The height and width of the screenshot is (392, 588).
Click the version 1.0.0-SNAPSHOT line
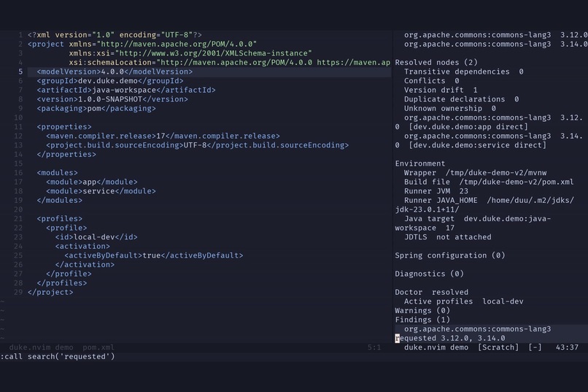pyautogui.click(x=112, y=99)
